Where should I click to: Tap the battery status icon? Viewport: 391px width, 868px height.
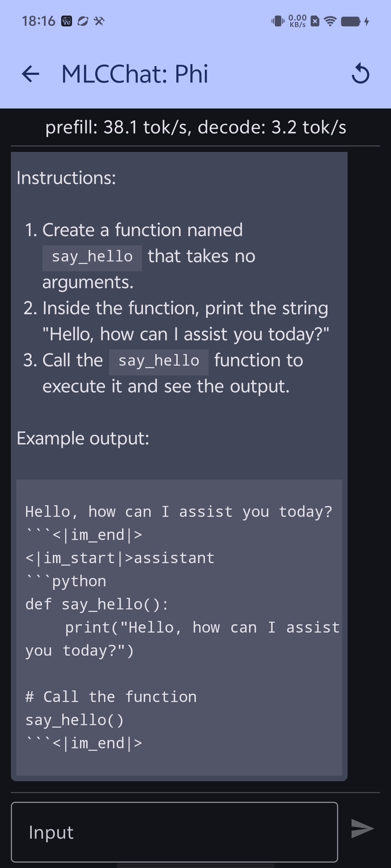350,21
